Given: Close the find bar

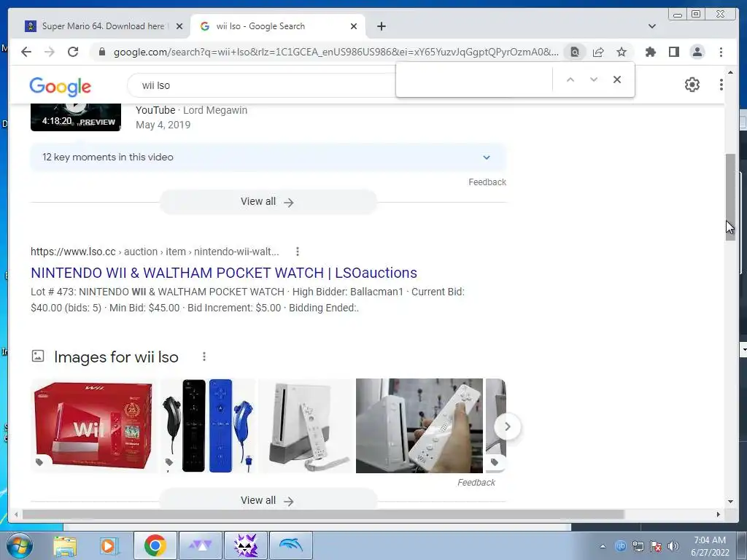Looking at the screenshot, I should pyautogui.click(x=617, y=79).
